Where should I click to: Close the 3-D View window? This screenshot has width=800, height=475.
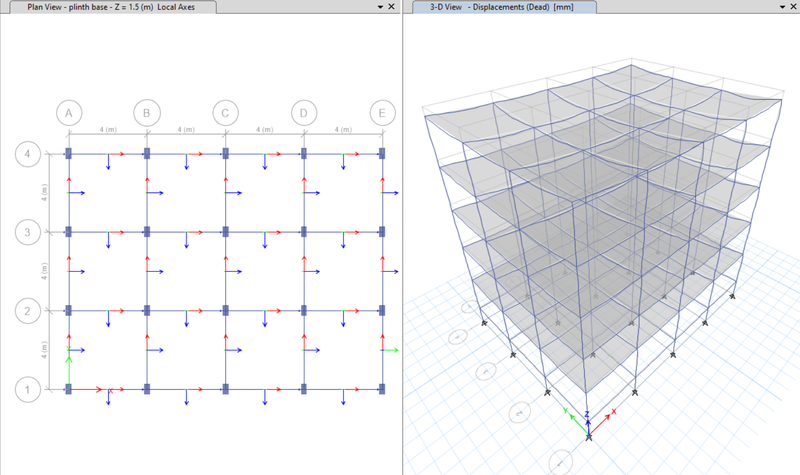793,7
